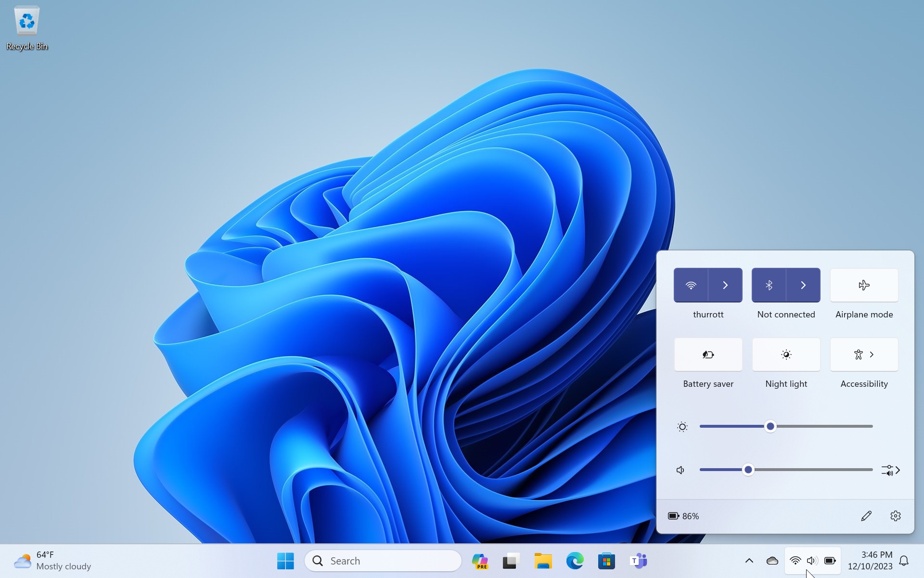Enable Night light
Image resolution: width=924 pixels, height=578 pixels.
click(786, 355)
